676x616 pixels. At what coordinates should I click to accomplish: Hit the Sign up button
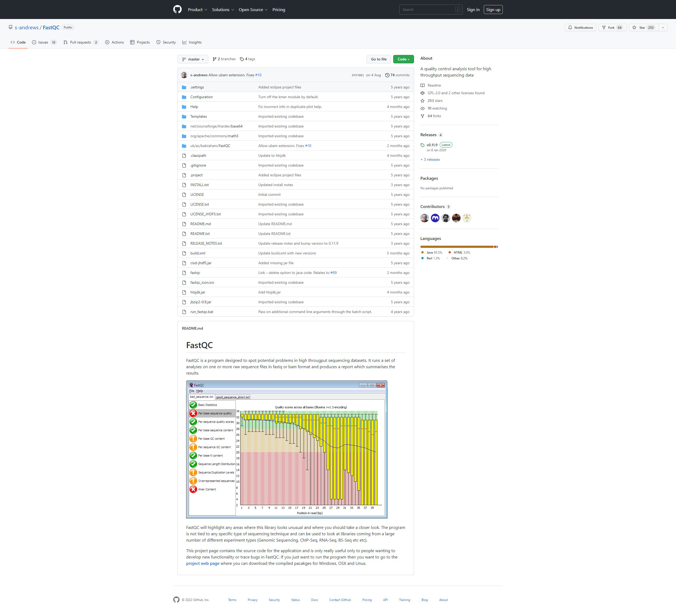coord(493,10)
